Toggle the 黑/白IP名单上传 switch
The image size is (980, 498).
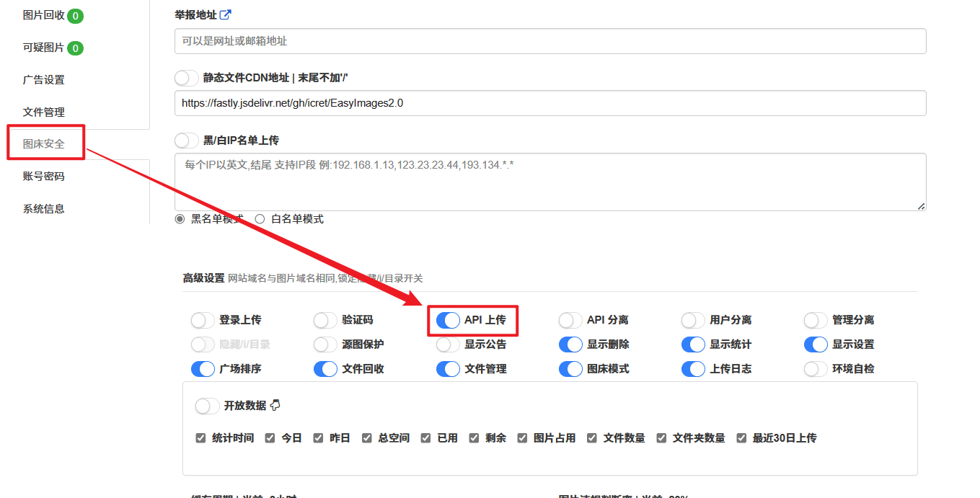pyautogui.click(x=186, y=141)
